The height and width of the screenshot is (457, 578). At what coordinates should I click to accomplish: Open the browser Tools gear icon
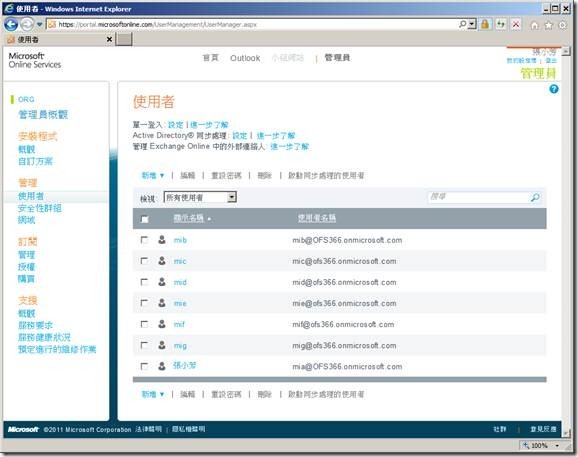pos(563,25)
